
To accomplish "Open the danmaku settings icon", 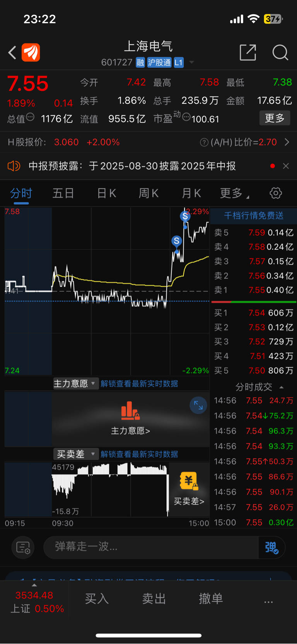I will 23,548.
